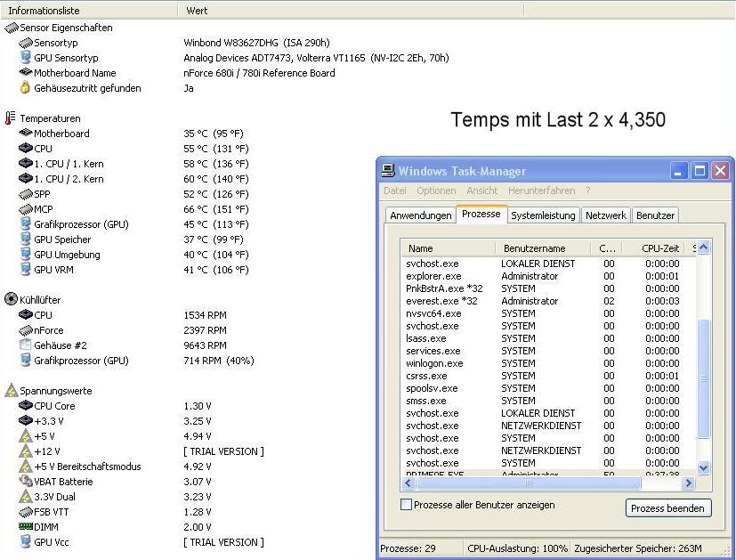The image size is (736, 560).
Task: Select the services.exe process
Action: pos(548,351)
